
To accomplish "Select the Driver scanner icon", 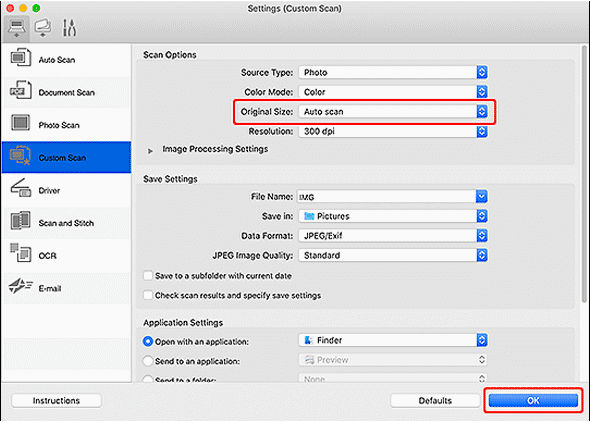I will tap(21, 188).
